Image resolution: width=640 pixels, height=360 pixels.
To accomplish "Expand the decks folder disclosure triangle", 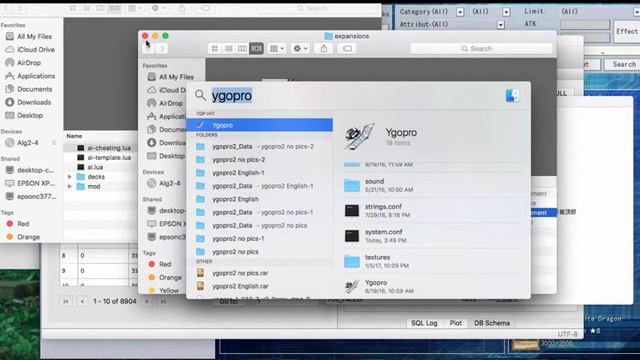I will (69, 177).
